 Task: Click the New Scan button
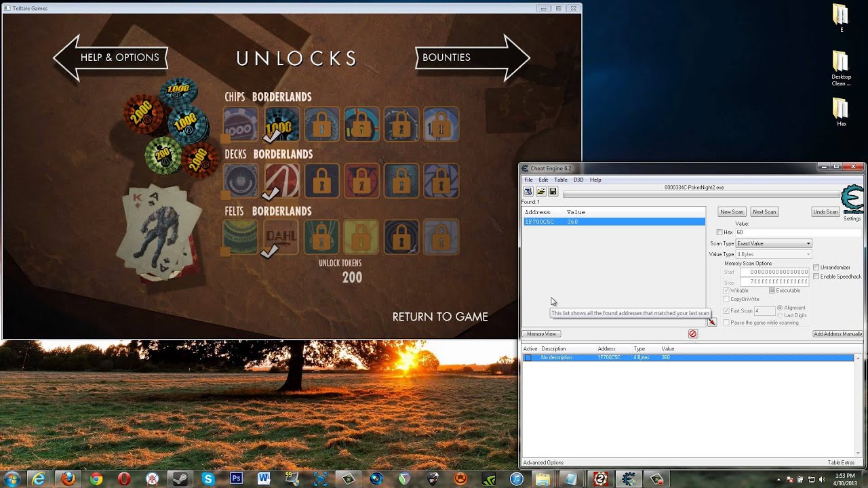(732, 212)
